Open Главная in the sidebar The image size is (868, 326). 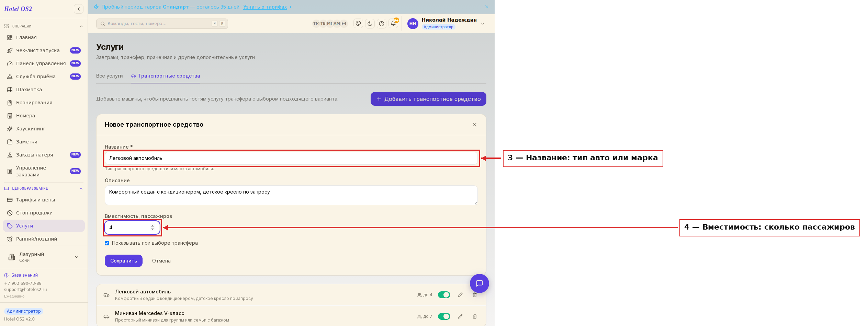coord(44,37)
